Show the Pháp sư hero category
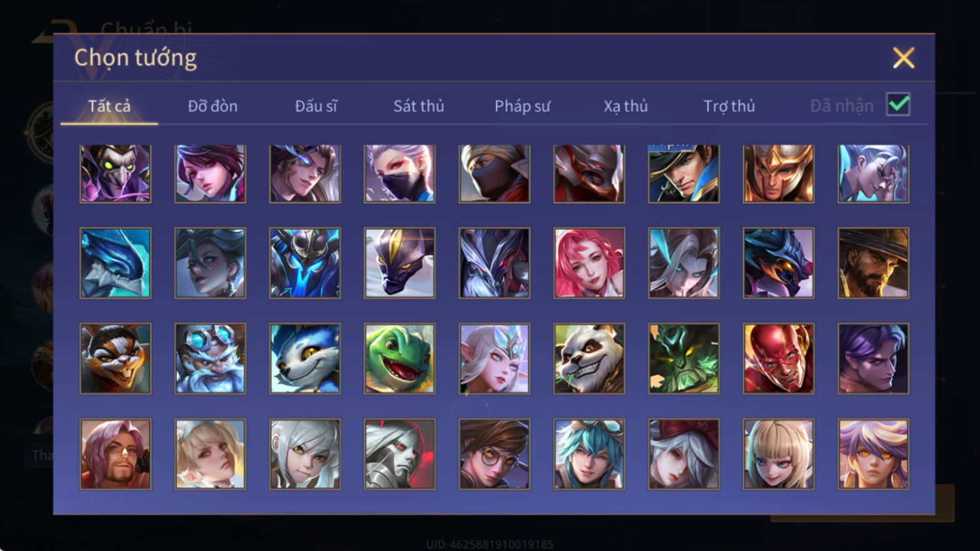Image resolution: width=980 pixels, height=551 pixels. point(522,106)
